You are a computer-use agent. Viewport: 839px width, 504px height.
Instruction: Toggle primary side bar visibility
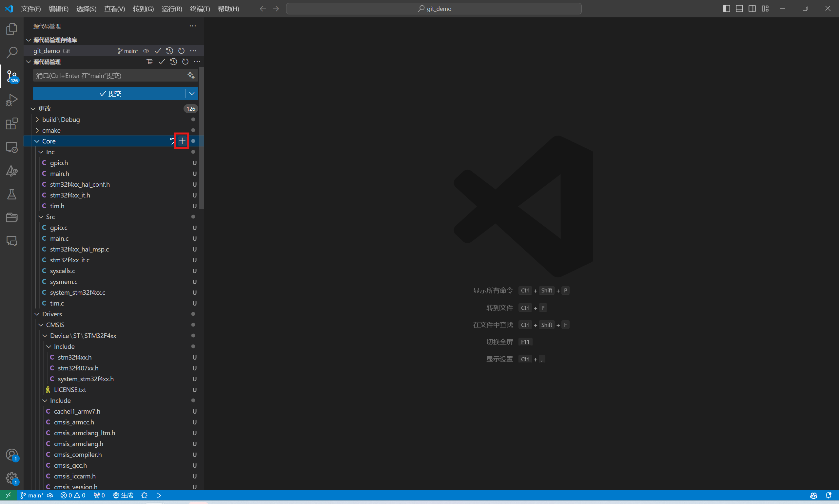pyautogui.click(x=726, y=9)
